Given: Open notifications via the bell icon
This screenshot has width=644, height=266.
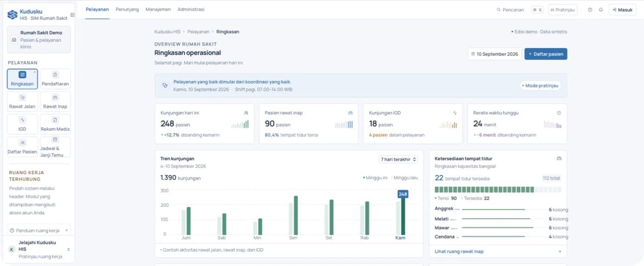Looking at the screenshot, I should click(x=601, y=10).
